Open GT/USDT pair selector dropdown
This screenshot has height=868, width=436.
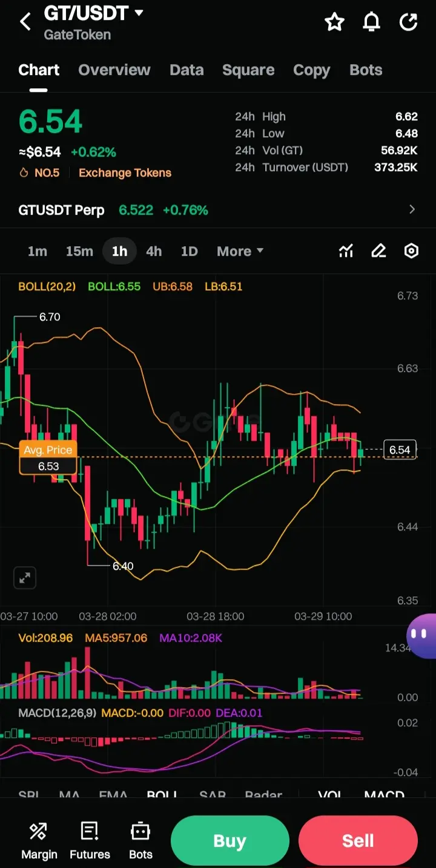click(x=139, y=13)
